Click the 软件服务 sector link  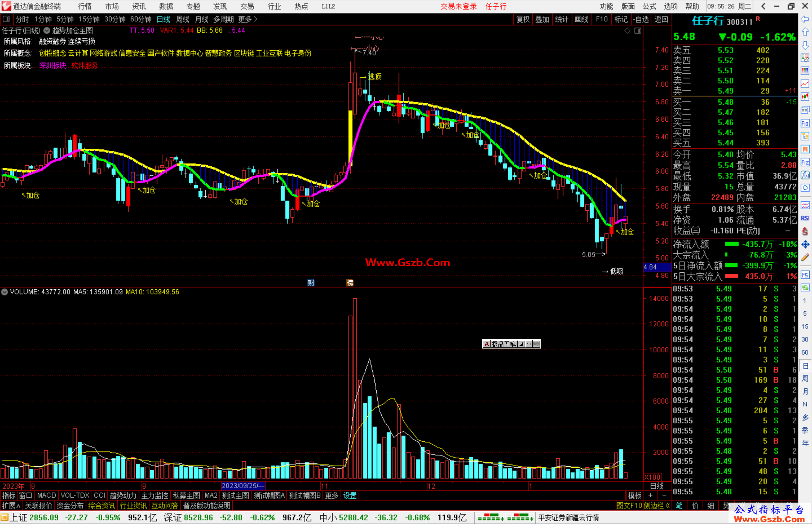(x=85, y=65)
